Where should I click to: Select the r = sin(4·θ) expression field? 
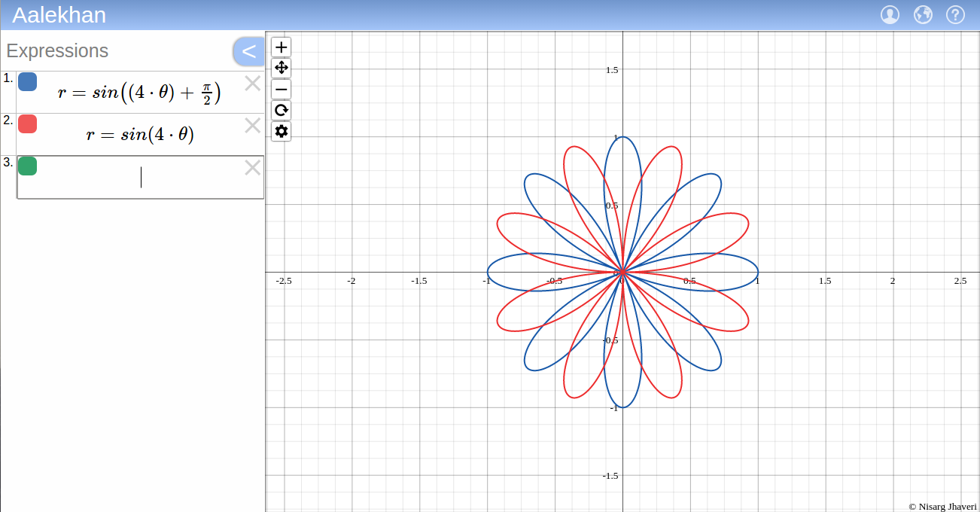(x=140, y=135)
